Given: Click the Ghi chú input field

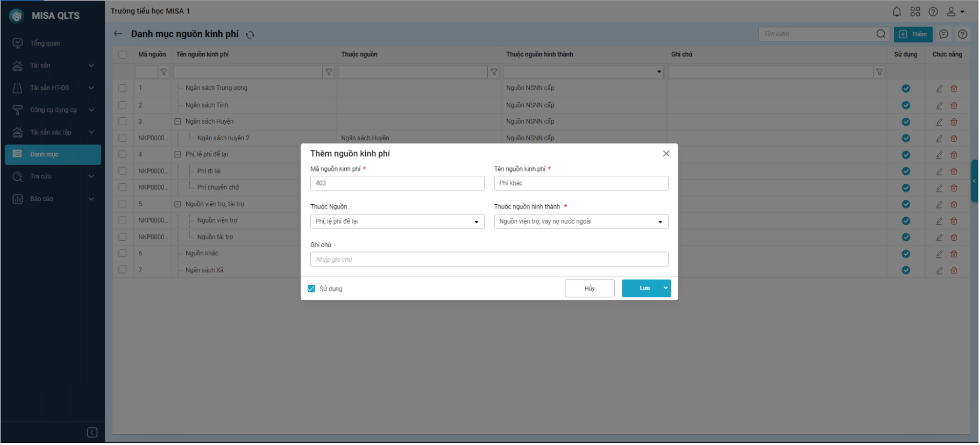Looking at the screenshot, I should [x=489, y=260].
